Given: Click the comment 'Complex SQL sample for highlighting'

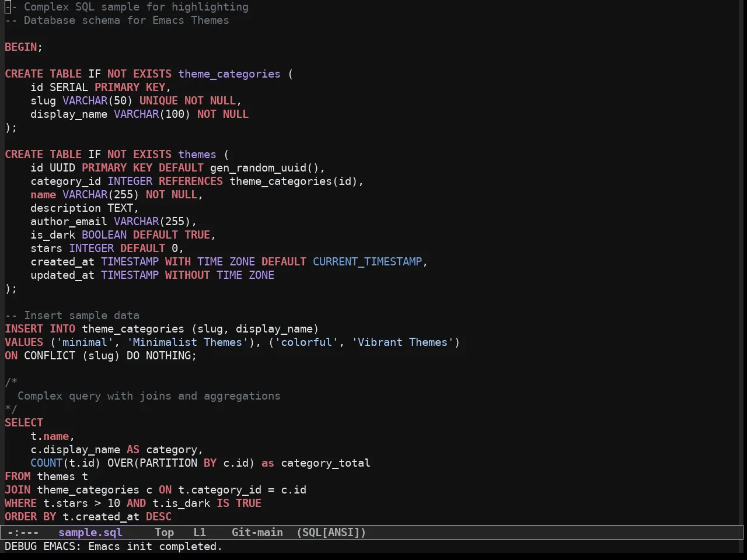Looking at the screenshot, I should tap(136, 7).
